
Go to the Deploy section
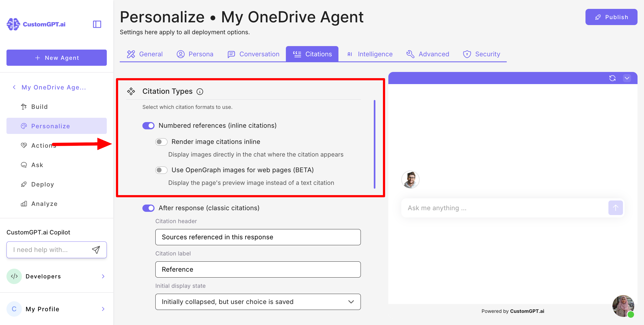click(x=43, y=184)
